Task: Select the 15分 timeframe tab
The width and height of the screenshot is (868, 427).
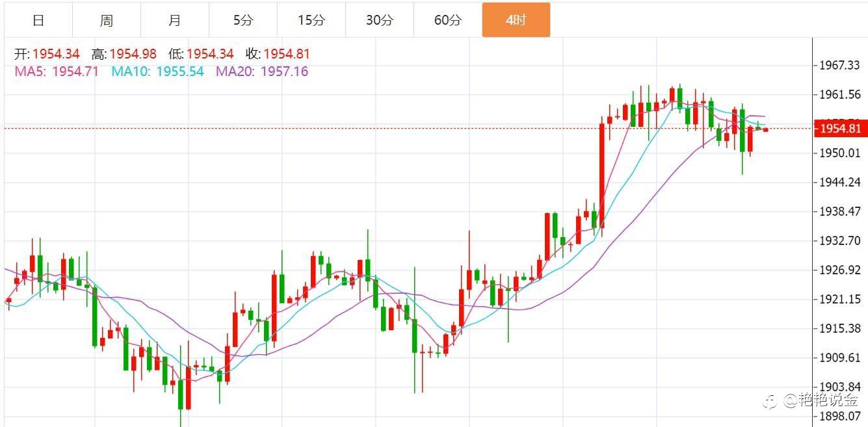Action: click(311, 20)
